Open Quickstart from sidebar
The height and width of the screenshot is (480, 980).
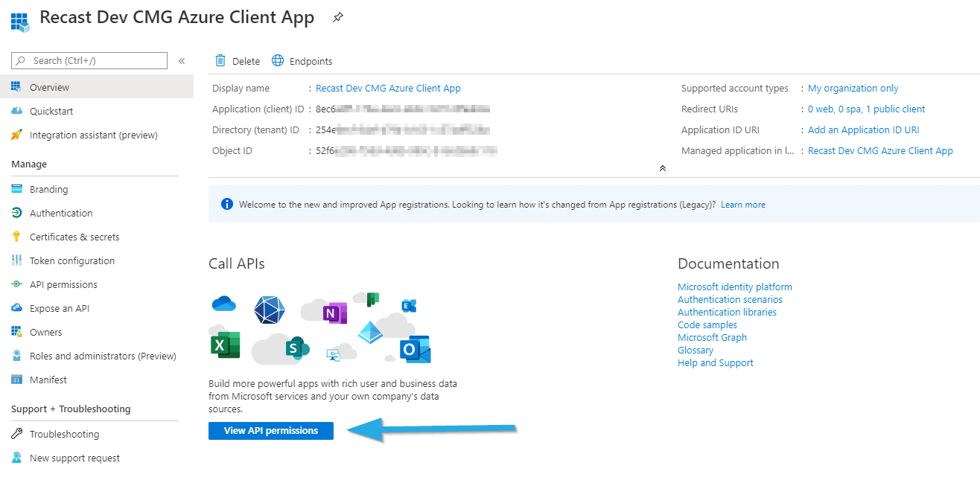[51, 111]
